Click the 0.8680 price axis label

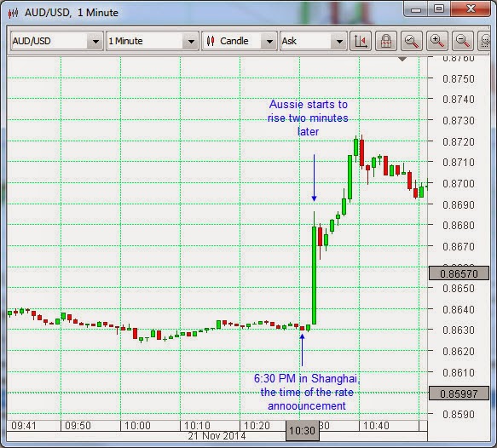[x=459, y=226]
